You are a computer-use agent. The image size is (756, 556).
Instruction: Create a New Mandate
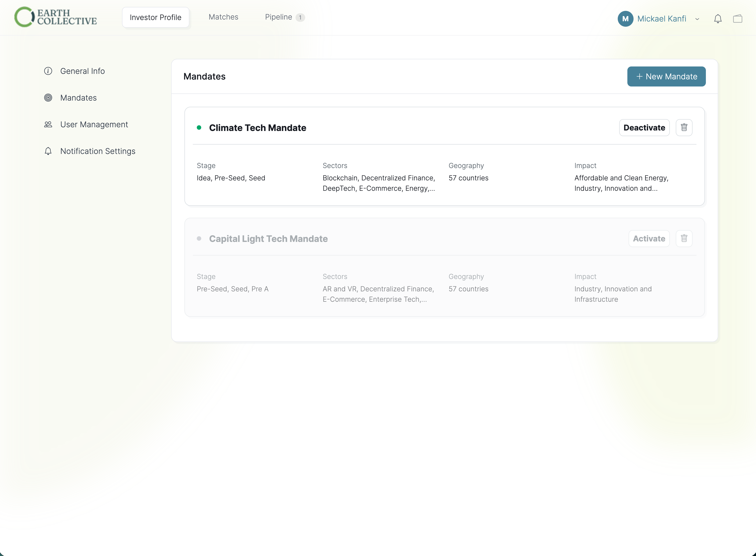[666, 76]
